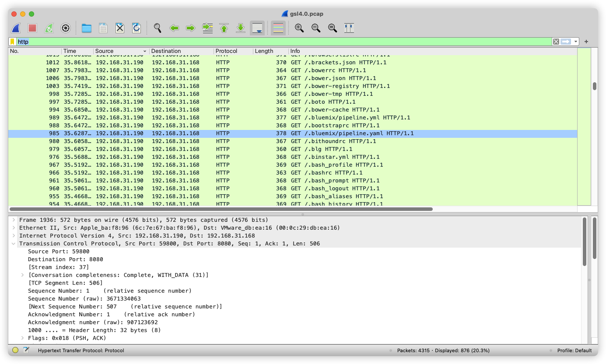Go back in packet history
This screenshot has width=606, height=364.
point(174,28)
